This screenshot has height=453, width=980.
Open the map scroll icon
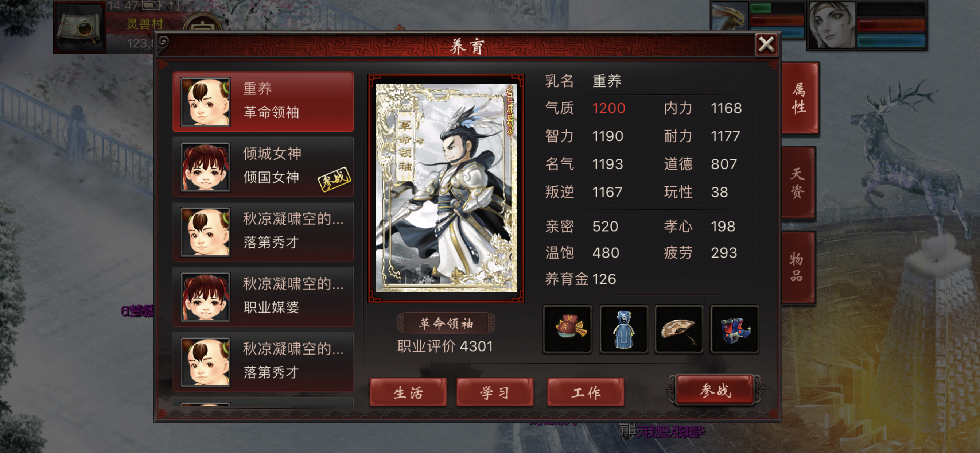(79, 27)
